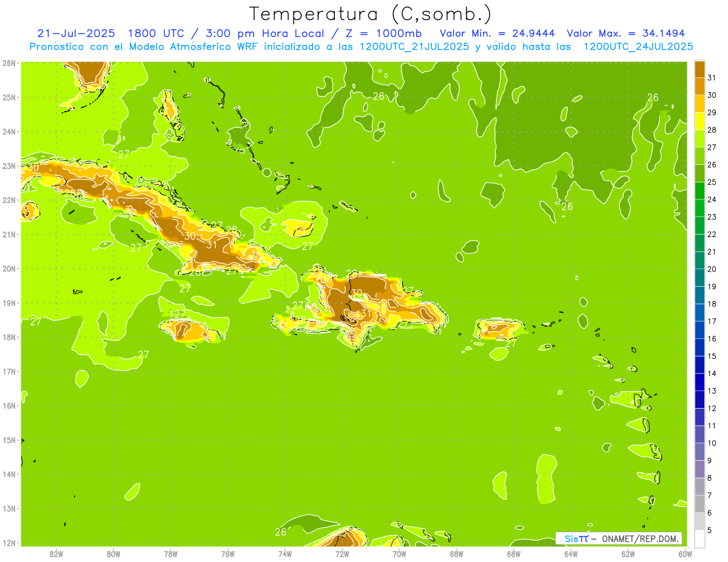Click the legend scale value "10"

point(712,443)
